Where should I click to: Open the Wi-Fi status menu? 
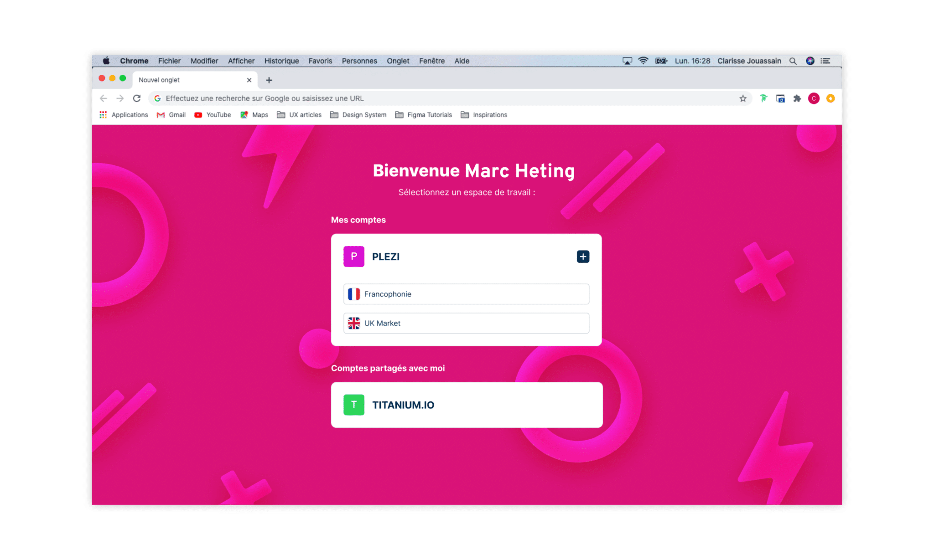tap(643, 61)
